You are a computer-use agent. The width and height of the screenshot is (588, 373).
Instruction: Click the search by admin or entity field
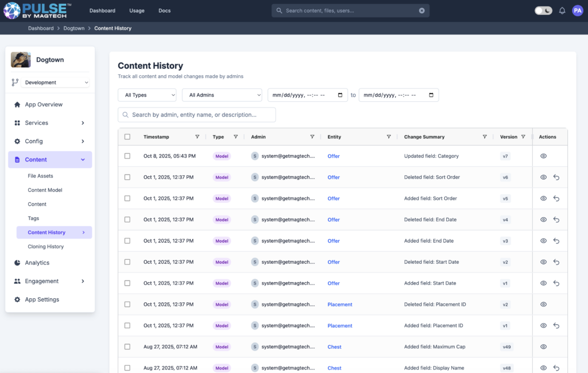coord(197,115)
